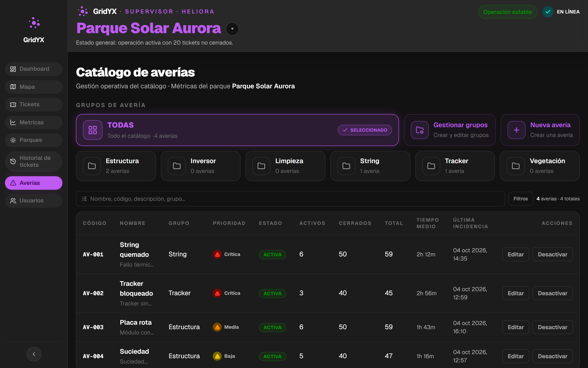Click the Vegetación group folder icon

point(516,166)
